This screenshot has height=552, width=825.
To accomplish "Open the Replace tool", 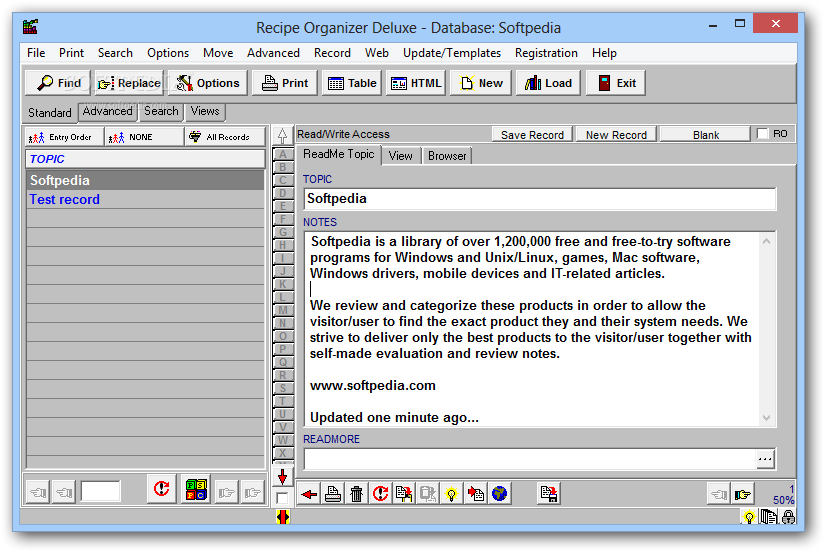I will click(129, 83).
